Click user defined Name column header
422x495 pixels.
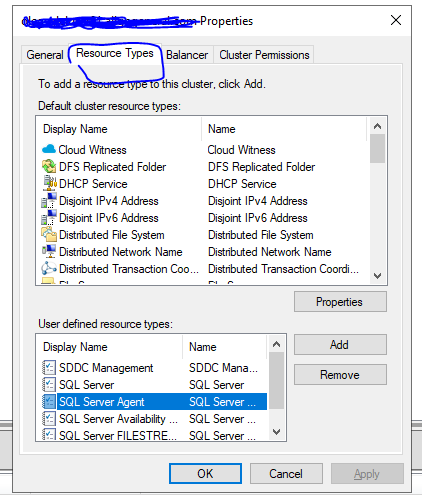coord(224,347)
